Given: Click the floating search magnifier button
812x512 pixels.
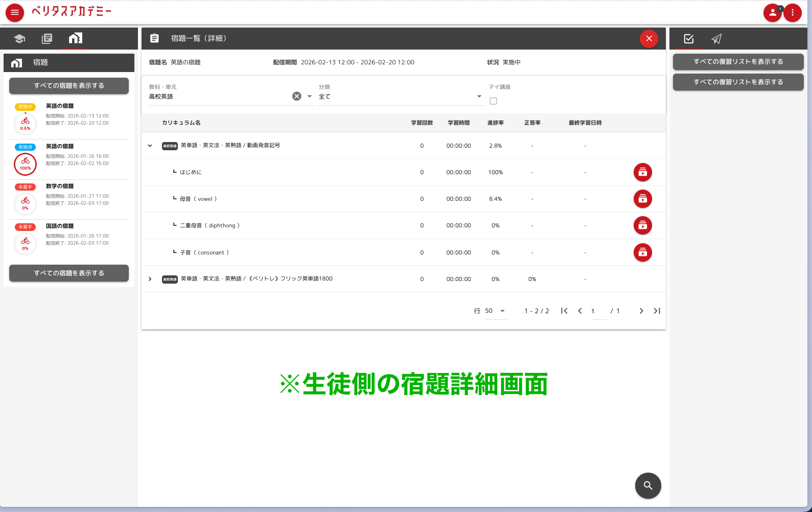Looking at the screenshot, I should [x=647, y=485].
